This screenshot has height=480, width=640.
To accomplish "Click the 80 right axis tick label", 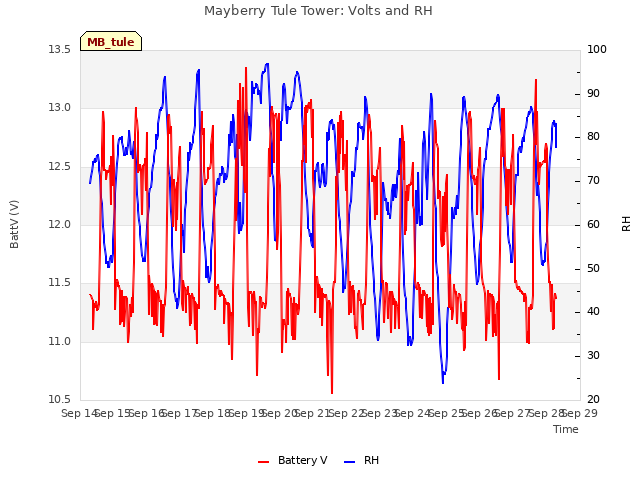I will click(x=593, y=137).
